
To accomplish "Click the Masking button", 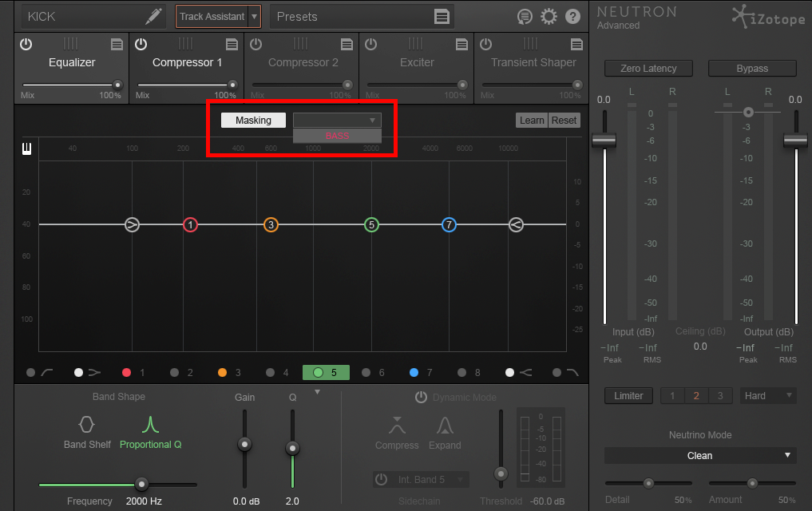I will point(253,120).
